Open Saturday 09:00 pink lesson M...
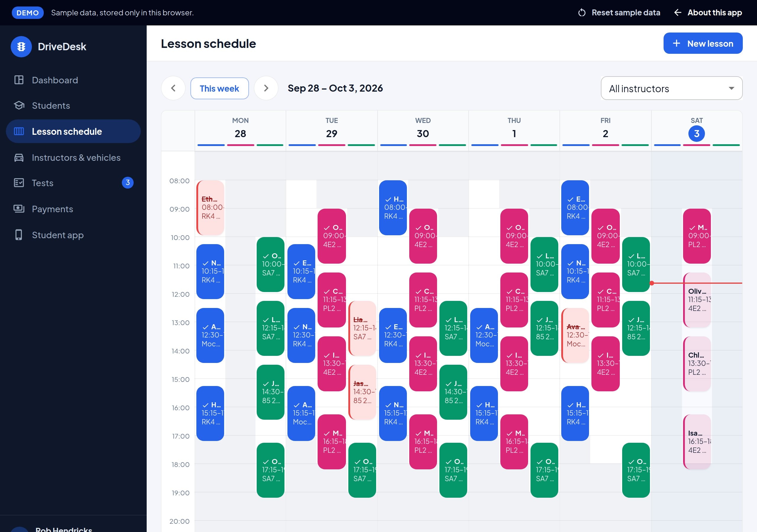Screen dimensions: 757x532 pyautogui.click(x=697, y=236)
